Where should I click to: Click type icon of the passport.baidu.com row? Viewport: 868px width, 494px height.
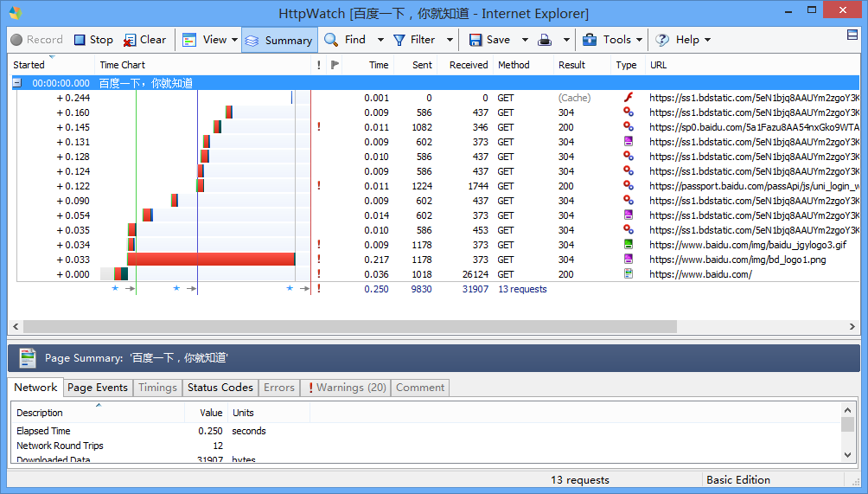point(629,185)
